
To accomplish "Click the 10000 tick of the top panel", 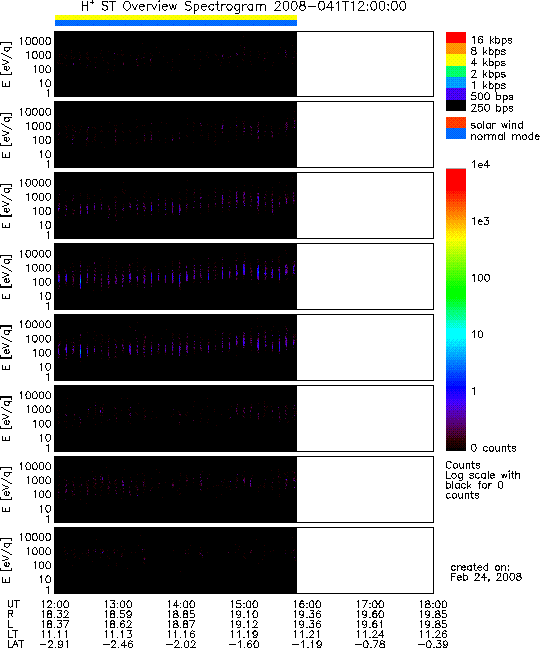I will point(35,41).
